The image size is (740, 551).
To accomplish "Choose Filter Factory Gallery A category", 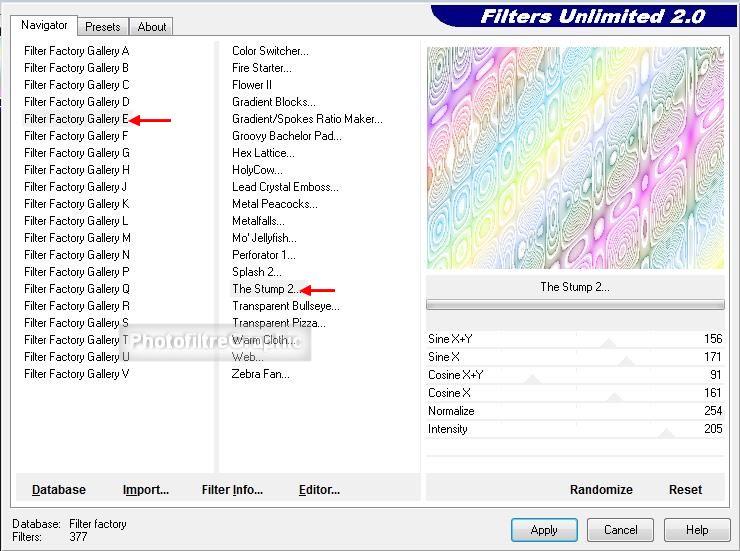I will pyautogui.click(x=77, y=51).
